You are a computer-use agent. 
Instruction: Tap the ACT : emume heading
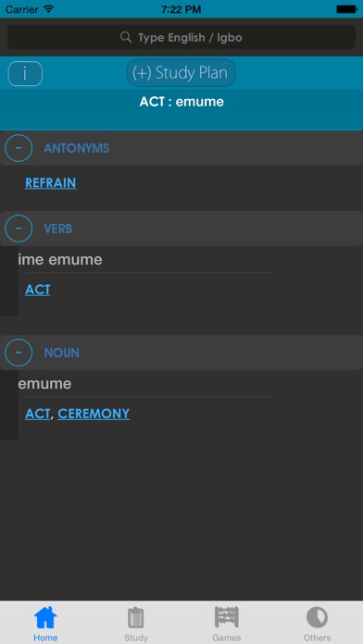(181, 102)
